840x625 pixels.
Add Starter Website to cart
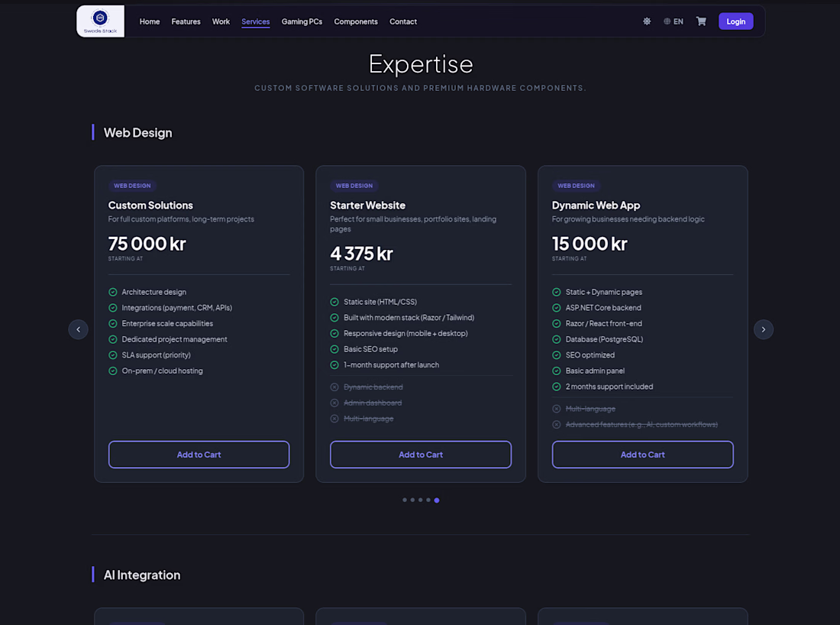click(421, 455)
